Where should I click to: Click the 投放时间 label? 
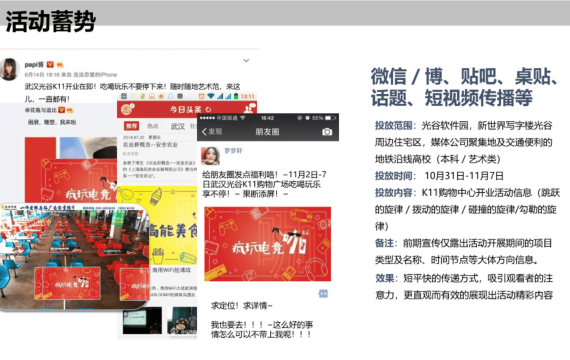(x=394, y=176)
